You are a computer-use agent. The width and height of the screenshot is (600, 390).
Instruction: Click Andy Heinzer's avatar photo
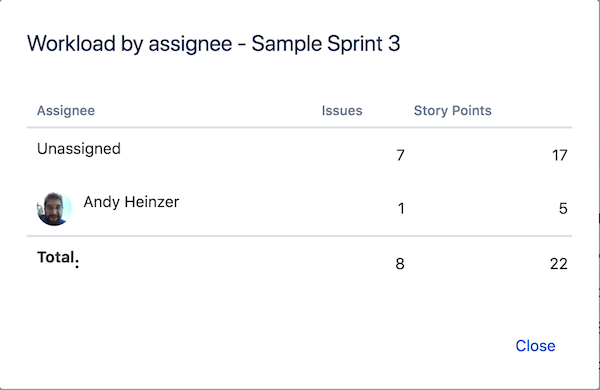(54, 209)
